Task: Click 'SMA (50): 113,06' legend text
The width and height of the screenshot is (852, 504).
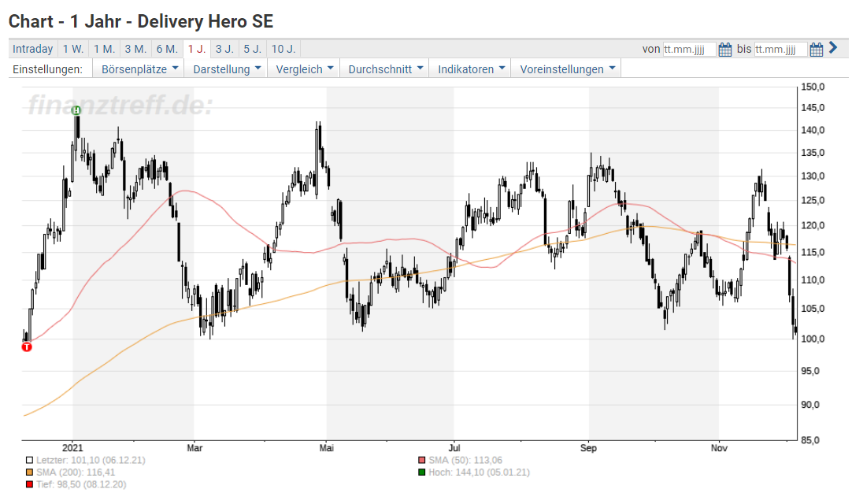Action: tap(465, 460)
